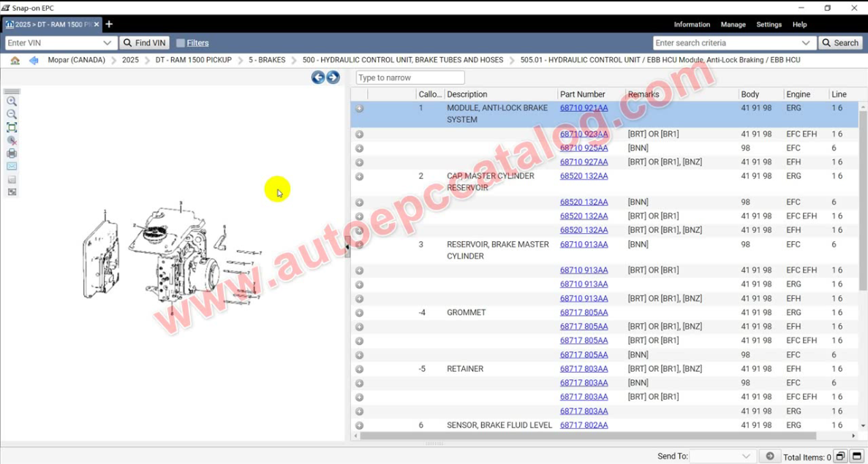Screen dimensions: 868x464
Task: Select the 2025 > DT - RAM 1500 tab
Action: pyautogui.click(x=52, y=24)
